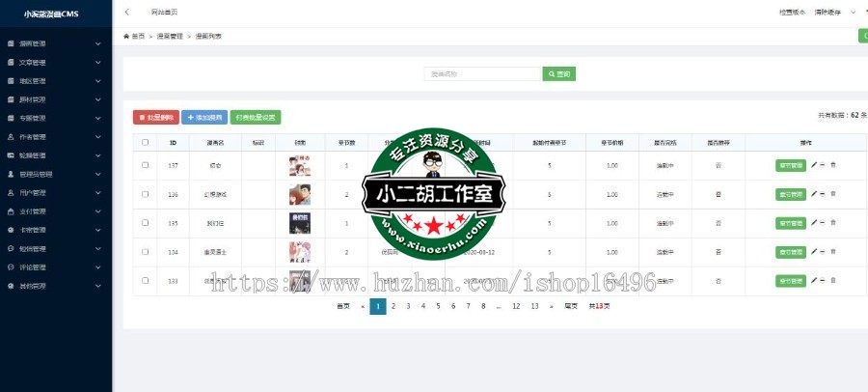
Task: Click the 用户管理 user icon in the sidebar
Action: click(x=11, y=193)
